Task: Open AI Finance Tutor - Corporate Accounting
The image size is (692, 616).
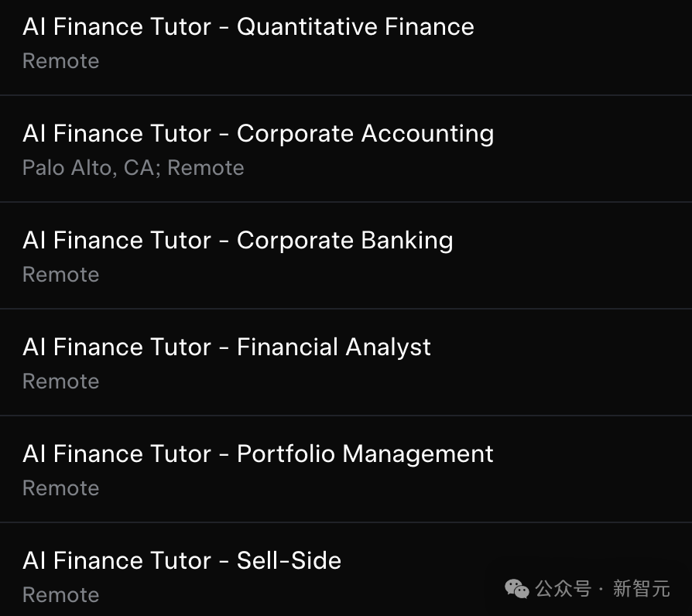Action: coord(258,134)
